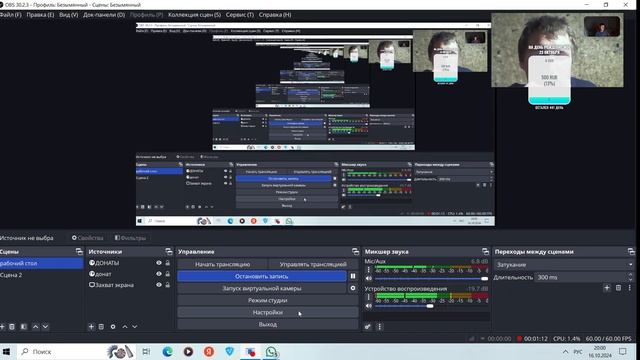The height and width of the screenshot is (360, 640).
Task: Remove selected scene with the trash icon
Action: (x=12, y=327)
